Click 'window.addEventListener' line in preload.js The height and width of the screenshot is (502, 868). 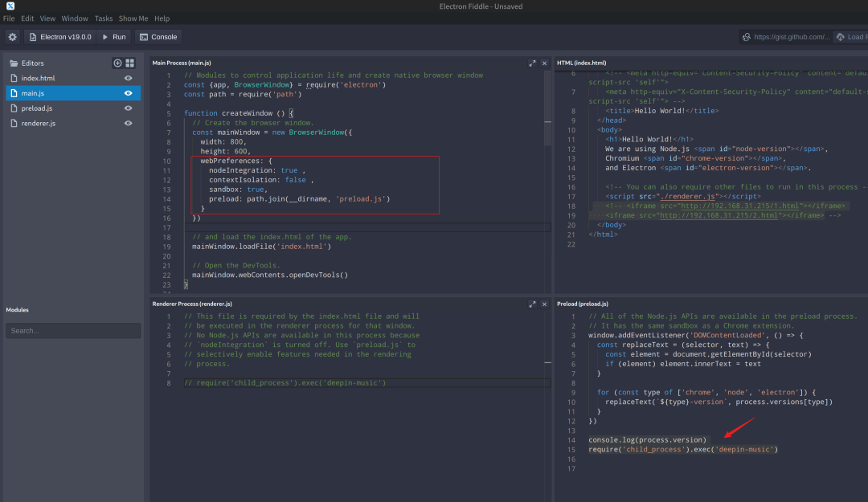[695, 336]
